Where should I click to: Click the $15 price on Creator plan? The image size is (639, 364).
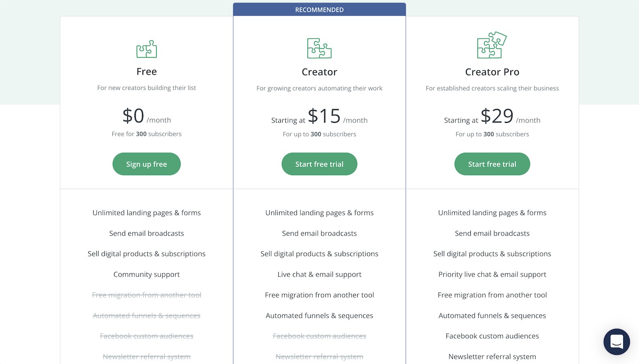324,116
